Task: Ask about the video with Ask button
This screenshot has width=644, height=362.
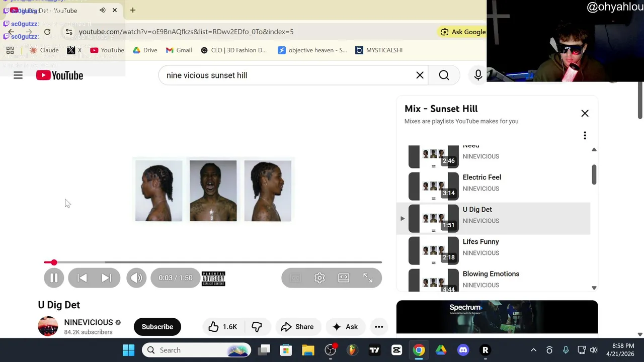Action: [345, 327]
